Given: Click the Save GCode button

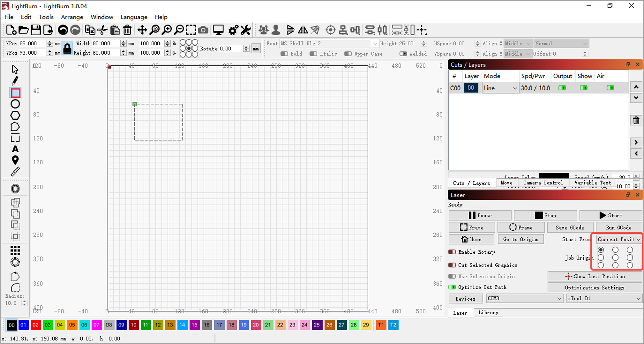Looking at the screenshot, I should pyautogui.click(x=570, y=227).
